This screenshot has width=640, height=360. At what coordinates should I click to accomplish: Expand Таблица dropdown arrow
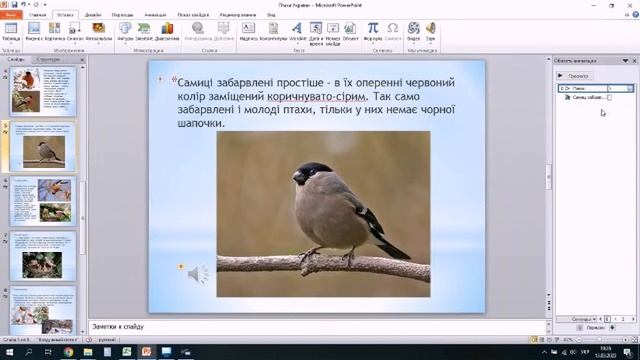click(11, 44)
